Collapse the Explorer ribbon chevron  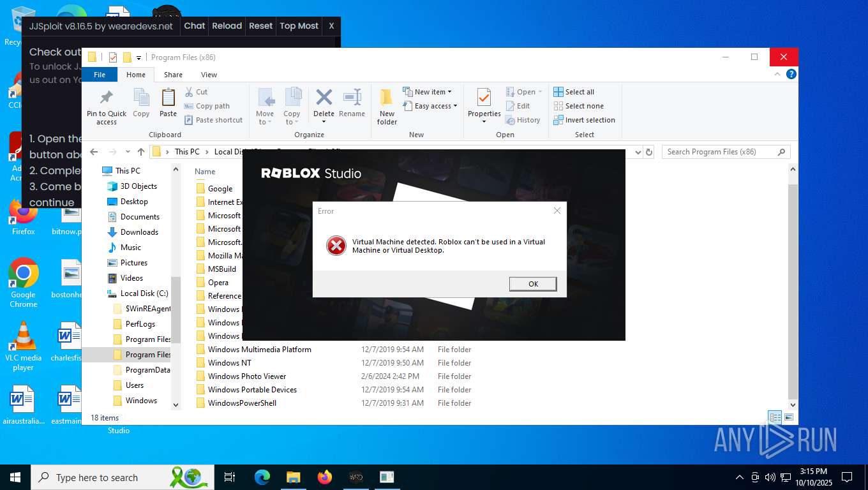[777, 74]
